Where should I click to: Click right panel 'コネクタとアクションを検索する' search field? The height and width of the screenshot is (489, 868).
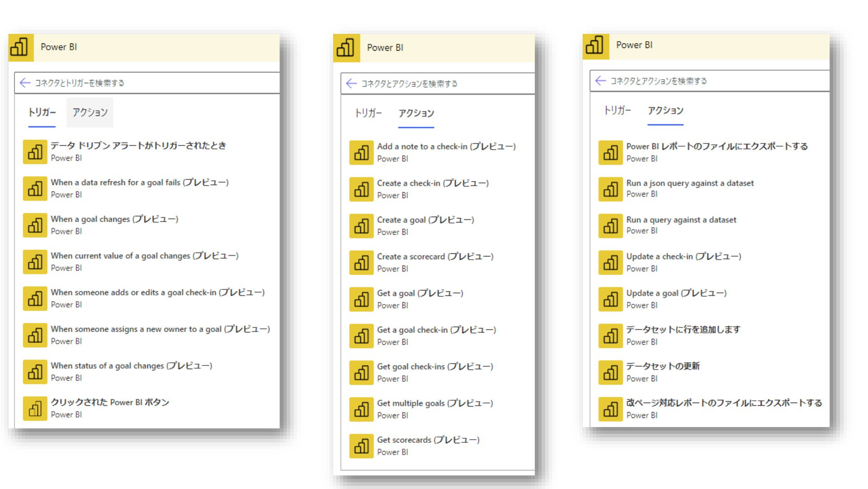(x=710, y=81)
